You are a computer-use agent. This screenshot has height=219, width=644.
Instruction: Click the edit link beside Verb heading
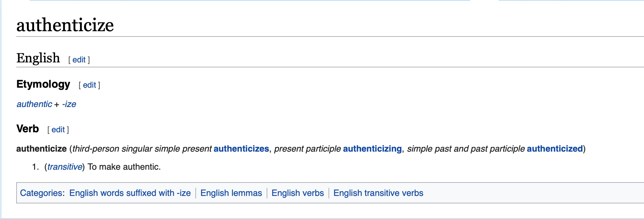click(x=58, y=129)
